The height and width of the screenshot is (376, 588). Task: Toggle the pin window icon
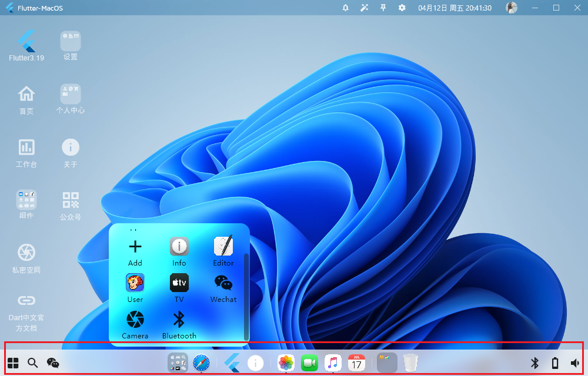pyautogui.click(x=383, y=8)
